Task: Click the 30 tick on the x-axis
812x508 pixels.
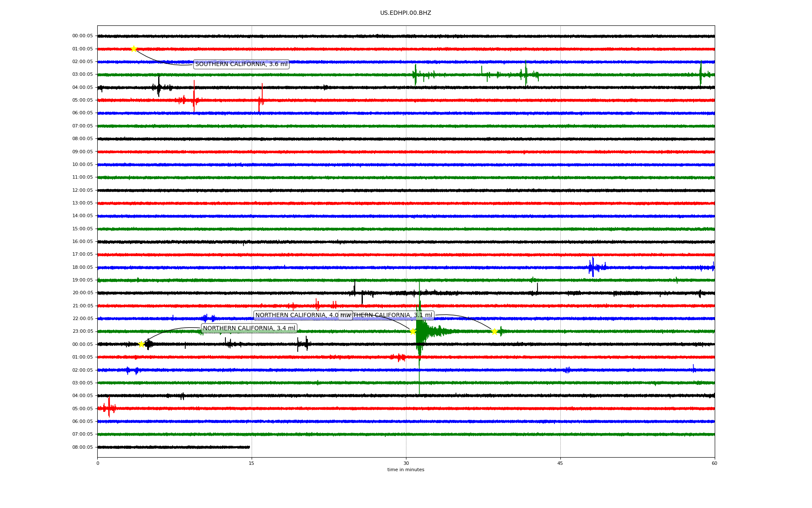Action: 406,463
